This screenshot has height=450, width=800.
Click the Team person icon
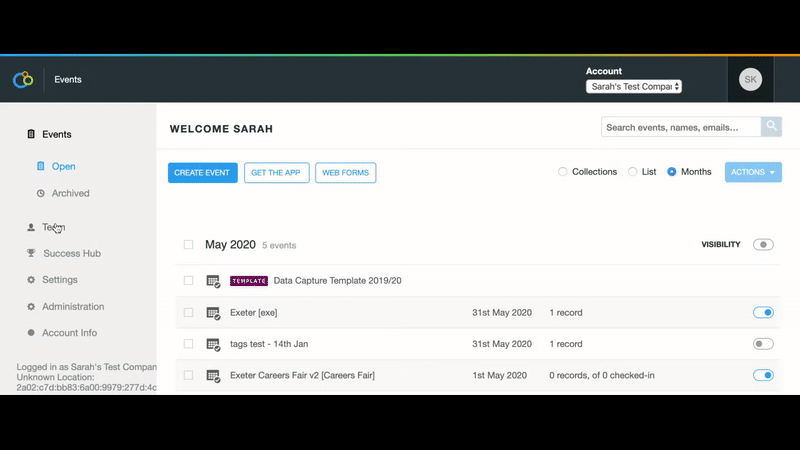31,227
